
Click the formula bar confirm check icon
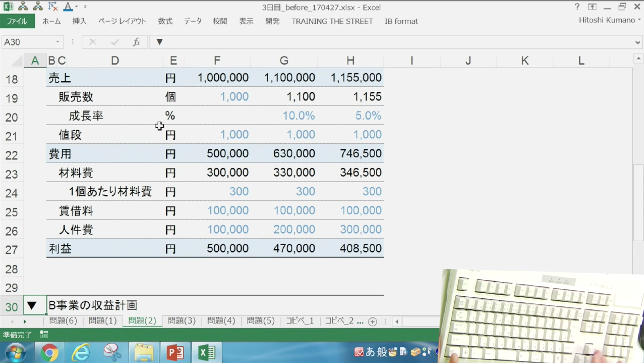(x=115, y=42)
